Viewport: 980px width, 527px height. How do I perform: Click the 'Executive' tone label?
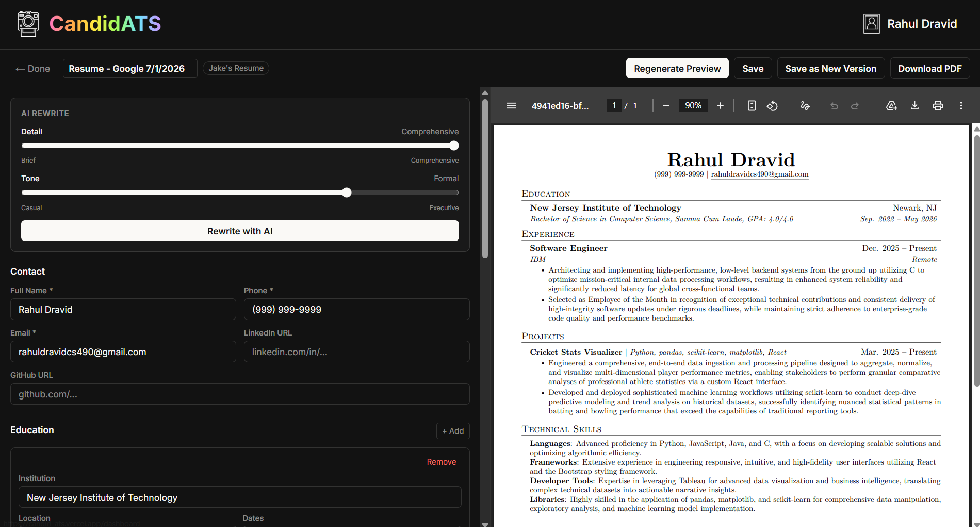click(x=444, y=208)
